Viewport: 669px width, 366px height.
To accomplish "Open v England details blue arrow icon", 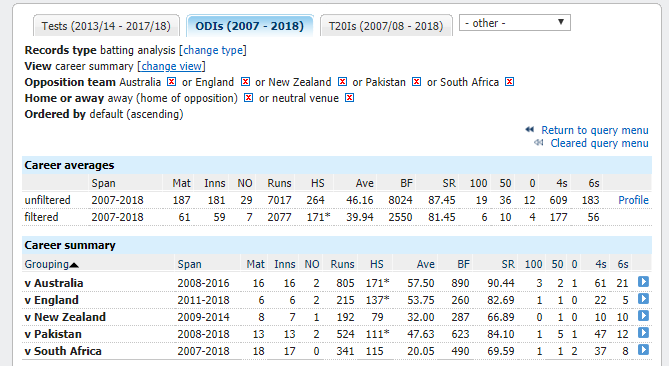I will pos(643,299).
